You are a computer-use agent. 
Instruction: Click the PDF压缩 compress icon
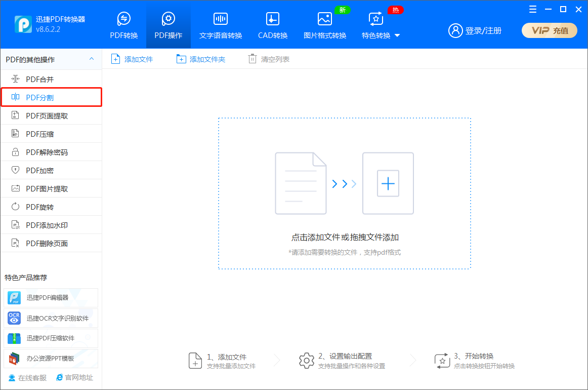(x=15, y=133)
